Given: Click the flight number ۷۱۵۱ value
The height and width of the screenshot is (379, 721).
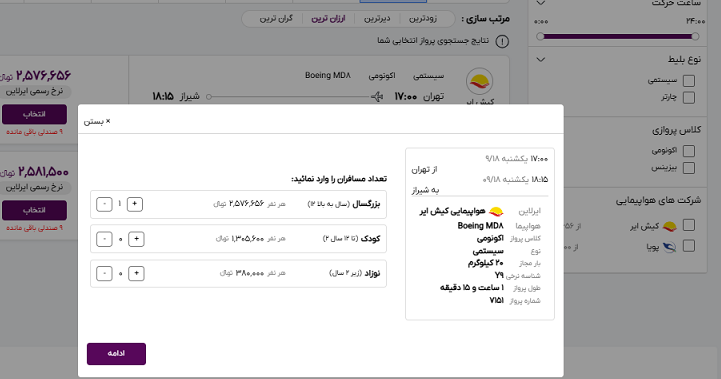Looking at the screenshot, I should click(497, 300).
